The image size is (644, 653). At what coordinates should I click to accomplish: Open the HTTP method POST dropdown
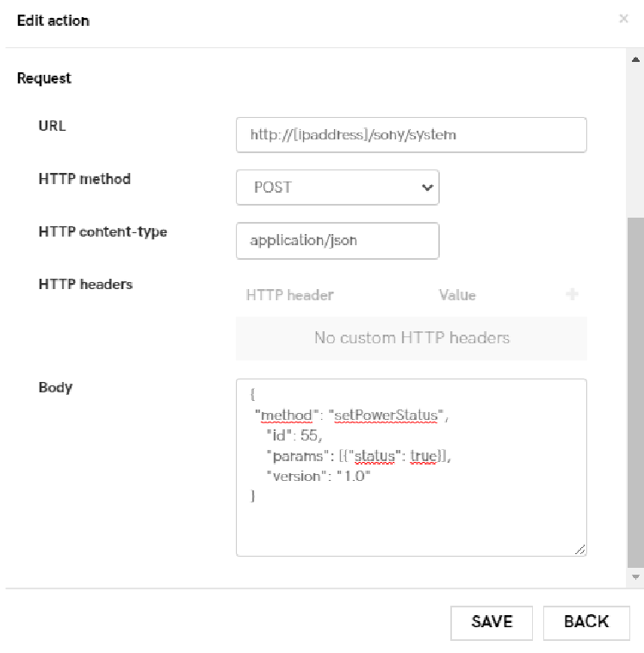(337, 188)
